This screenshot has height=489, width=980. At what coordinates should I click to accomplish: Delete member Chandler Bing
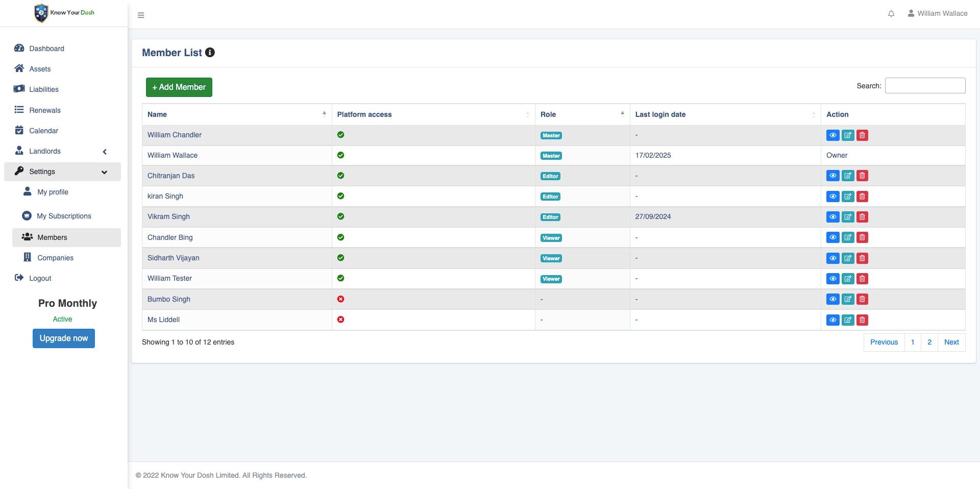point(862,237)
